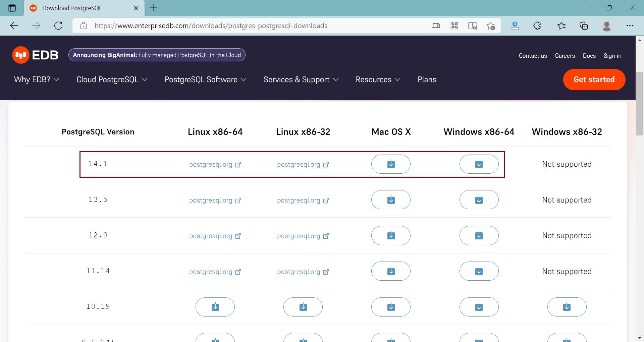Download PostgreSQL 10.19 for Windows x86-32
Viewport: 644px width, 342px height.
[567, 307]
